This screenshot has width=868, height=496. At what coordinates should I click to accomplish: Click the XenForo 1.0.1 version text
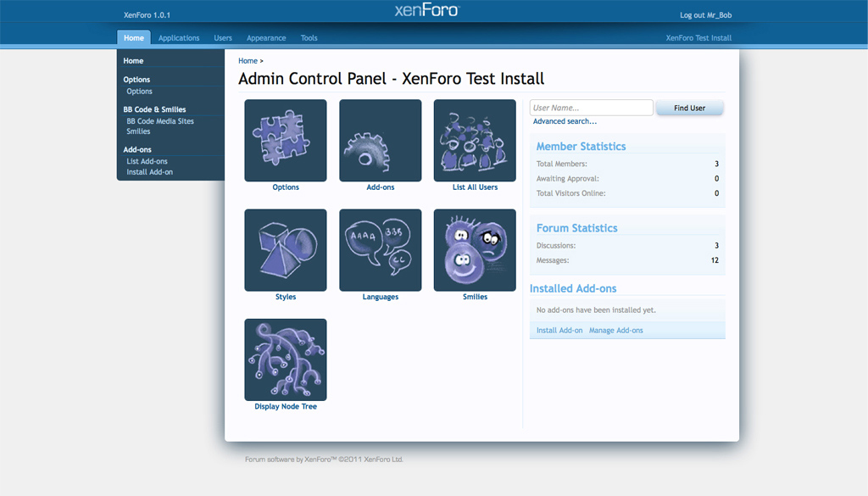pyautogui.click(x=147, y=15)
